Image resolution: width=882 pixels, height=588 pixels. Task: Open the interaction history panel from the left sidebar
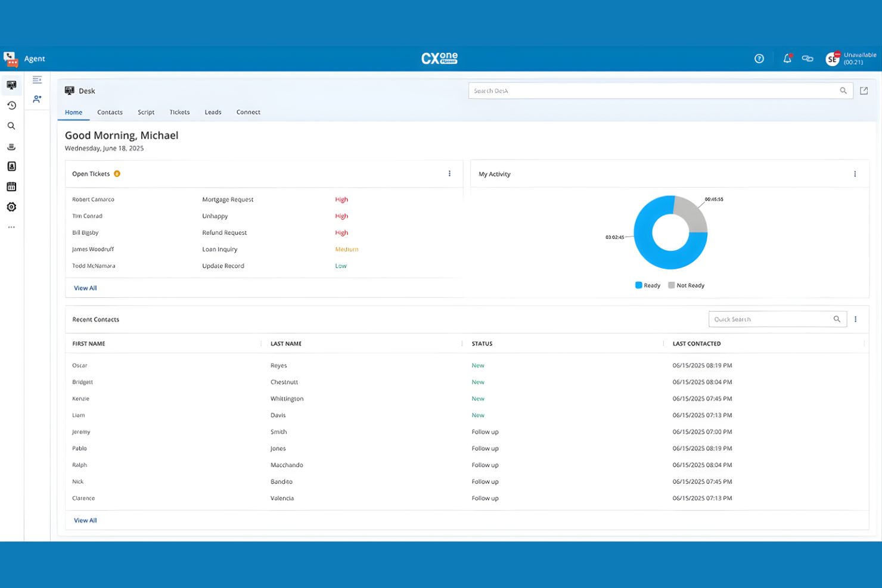tap(11, 105)
